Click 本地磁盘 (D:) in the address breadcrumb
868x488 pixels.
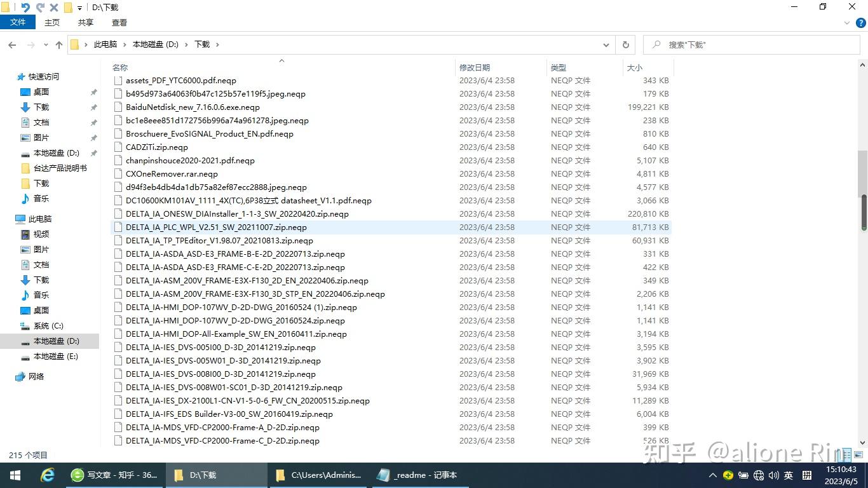(x=156, y=44)
